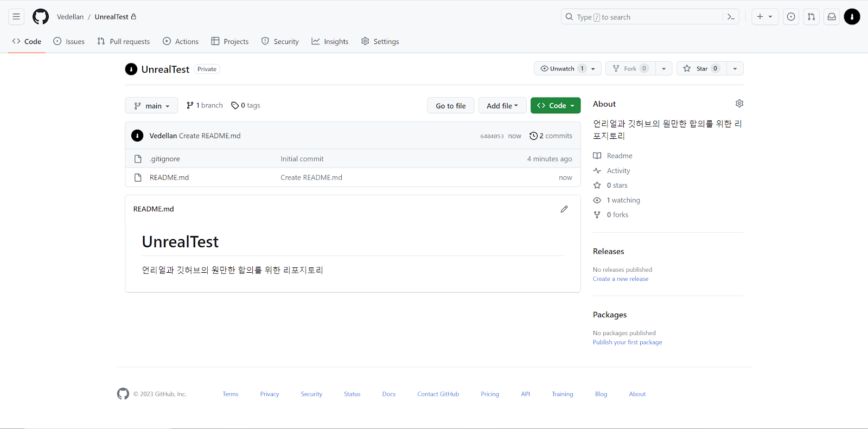Image resolution: width=868 pixels, height=429 pixels.
Task: Open the Add file dropdown
Action: coord(502,106)
